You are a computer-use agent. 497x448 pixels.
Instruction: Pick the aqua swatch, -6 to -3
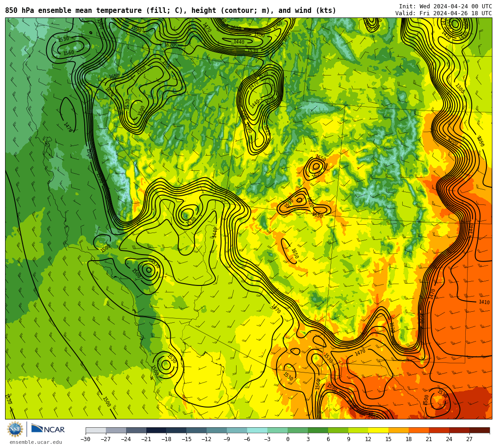click(257, 430)
